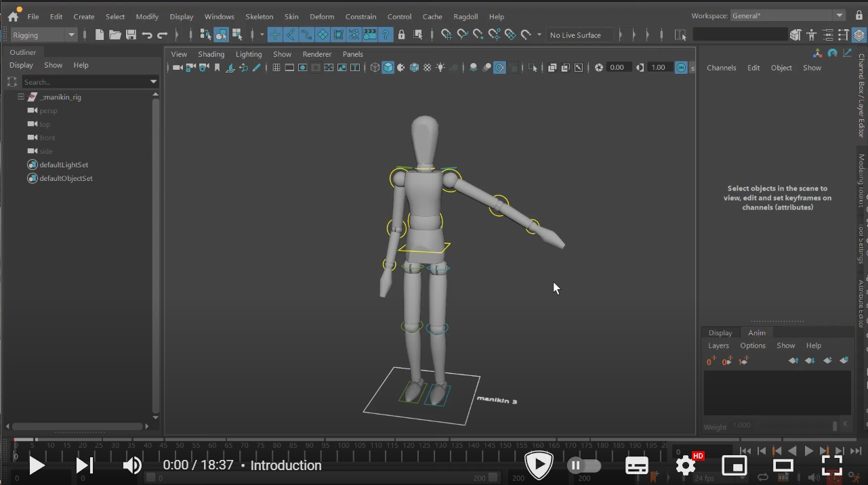Click the Maya home icon

(x=13, y=16)
